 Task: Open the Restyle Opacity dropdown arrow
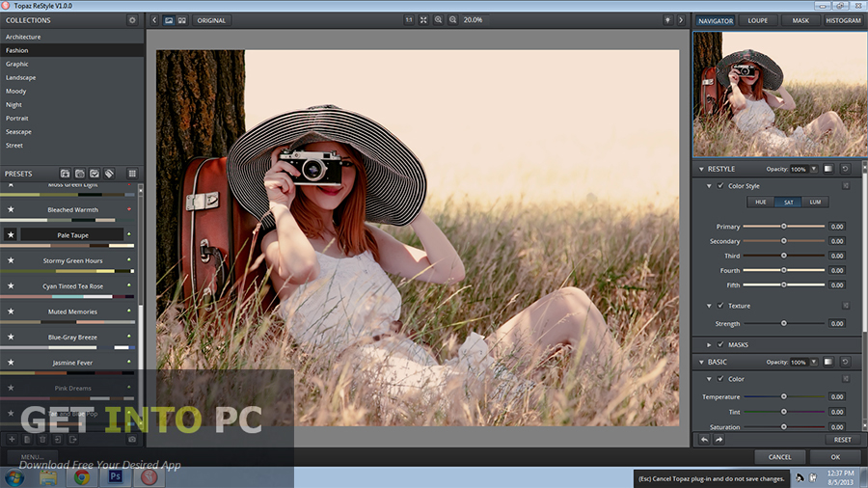coord(814,169)
